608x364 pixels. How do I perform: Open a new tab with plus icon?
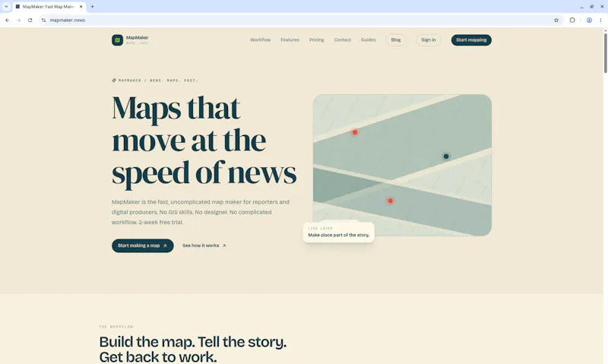point(92,7)
